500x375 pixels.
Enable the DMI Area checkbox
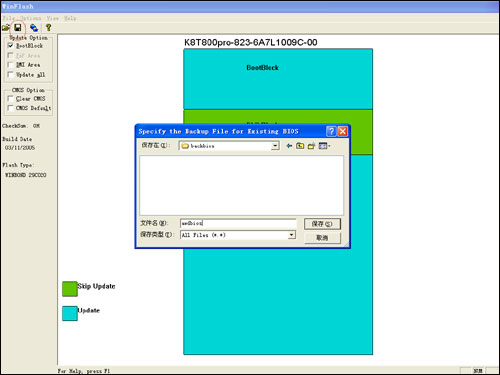(10, 65)
